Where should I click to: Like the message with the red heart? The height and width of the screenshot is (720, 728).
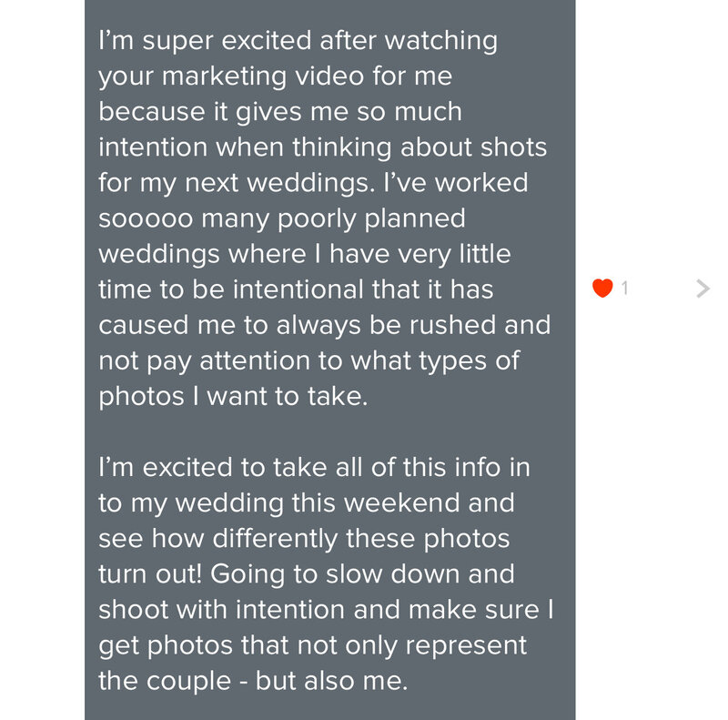coord(602,288)
